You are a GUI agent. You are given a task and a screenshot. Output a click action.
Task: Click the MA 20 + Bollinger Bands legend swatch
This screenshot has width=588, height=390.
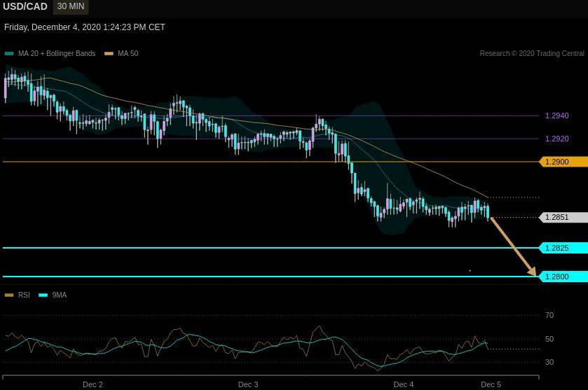tap(9, 54)
